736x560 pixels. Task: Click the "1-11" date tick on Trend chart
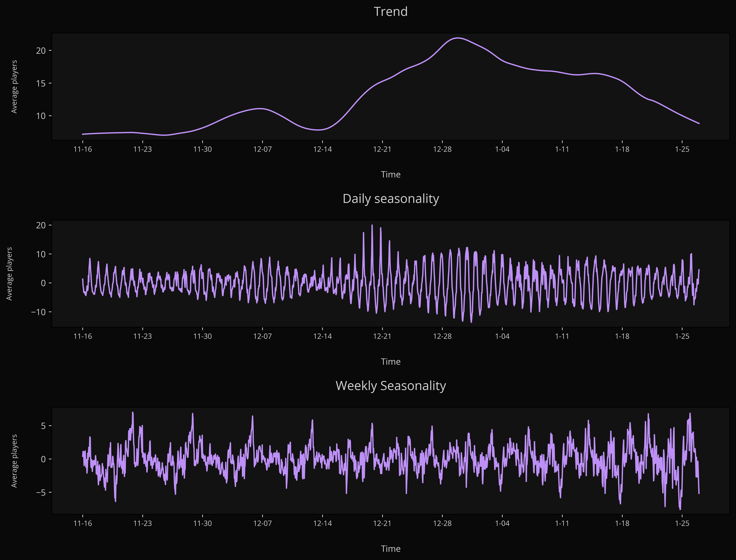(562, 149)
